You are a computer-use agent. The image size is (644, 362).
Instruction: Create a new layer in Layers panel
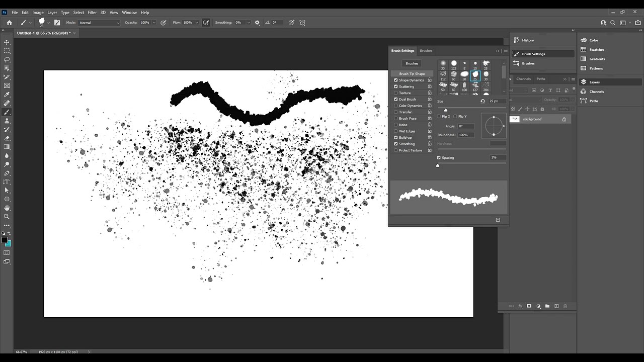[556, 306]
